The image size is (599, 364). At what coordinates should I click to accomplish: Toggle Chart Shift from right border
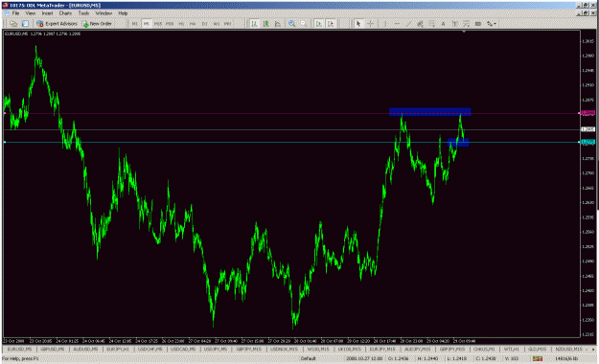(x=331, y=24)
